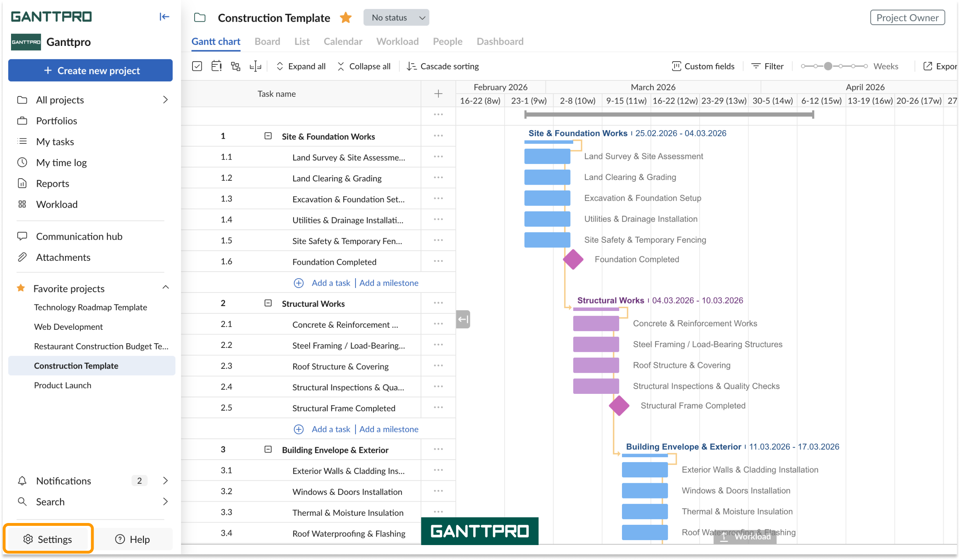Open the No status dropdown

[396, 17]
